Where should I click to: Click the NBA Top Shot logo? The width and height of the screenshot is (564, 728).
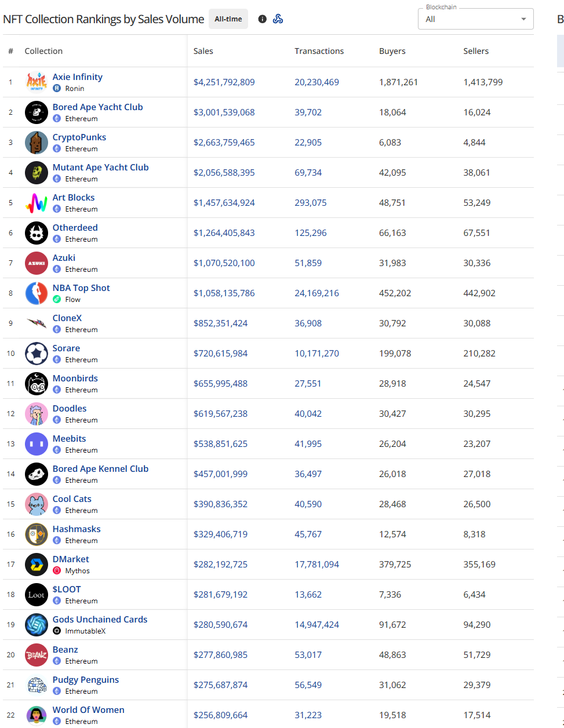[x=37, y=293]
